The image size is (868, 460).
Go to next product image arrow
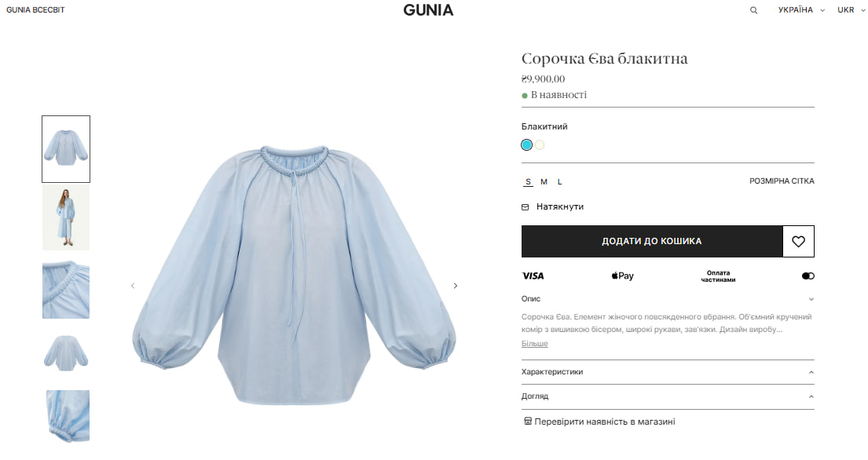pyautogui.click(x=456, y=286)
